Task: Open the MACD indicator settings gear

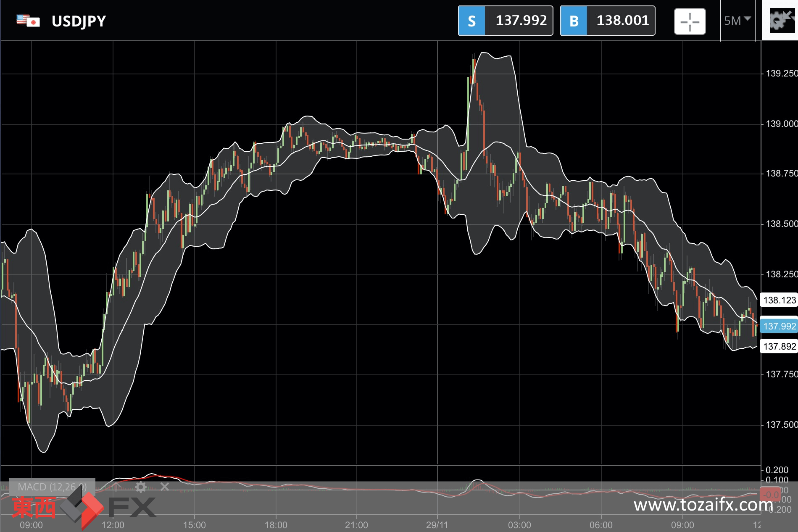Action: (x=141, y=487)
